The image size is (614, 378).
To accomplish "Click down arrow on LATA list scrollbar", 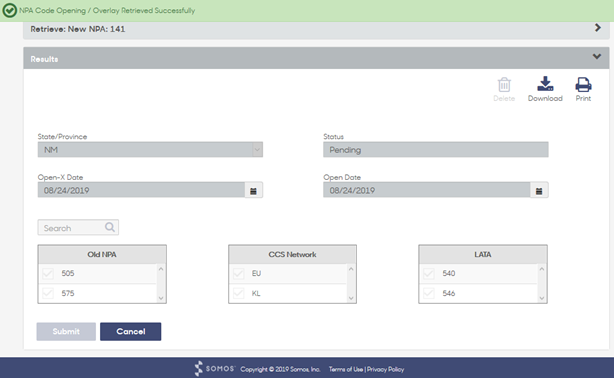I will (542, 298).
